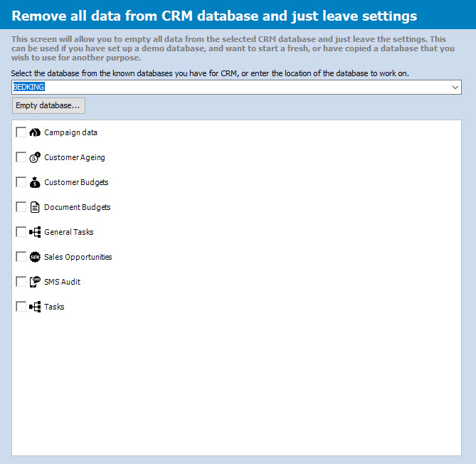Viewport: 476px width, 464px height.
Task: Mark the Sales Opportunities checkbox
Action: 21,257
